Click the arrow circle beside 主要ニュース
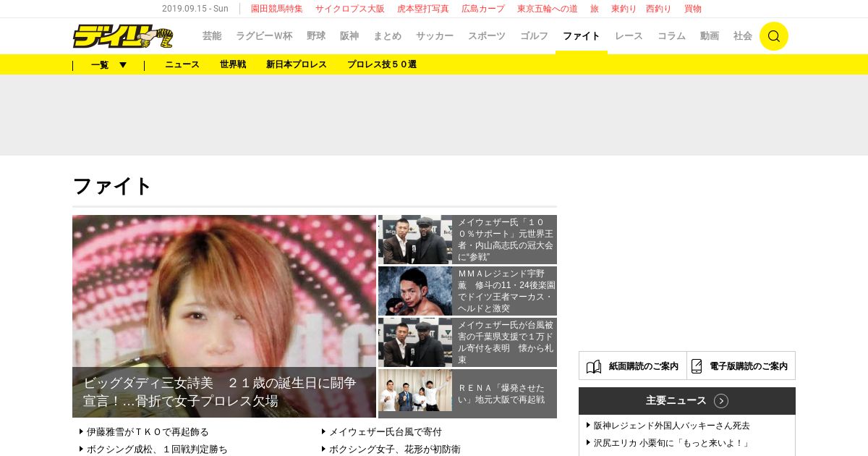 (x=721, y=401)
